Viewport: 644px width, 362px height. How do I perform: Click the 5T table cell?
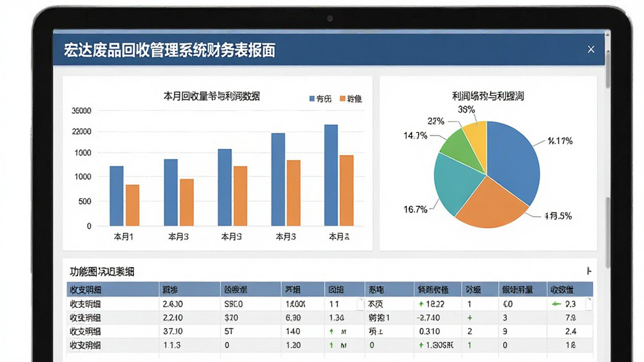pos(229,331)
